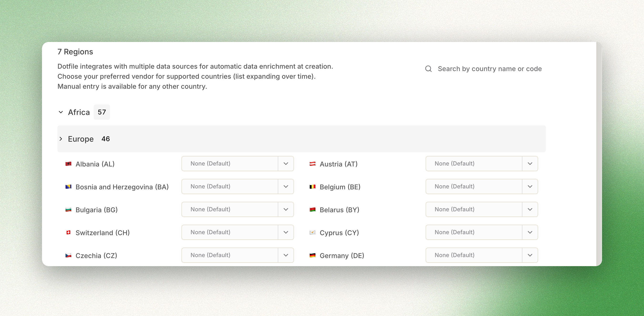
Task: Click the Africa region heading
Action: click(x=79, y=112)
